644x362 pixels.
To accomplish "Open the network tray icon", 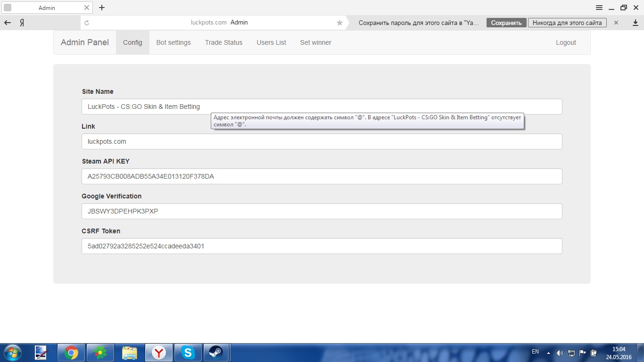I will [x=571, y=353].
